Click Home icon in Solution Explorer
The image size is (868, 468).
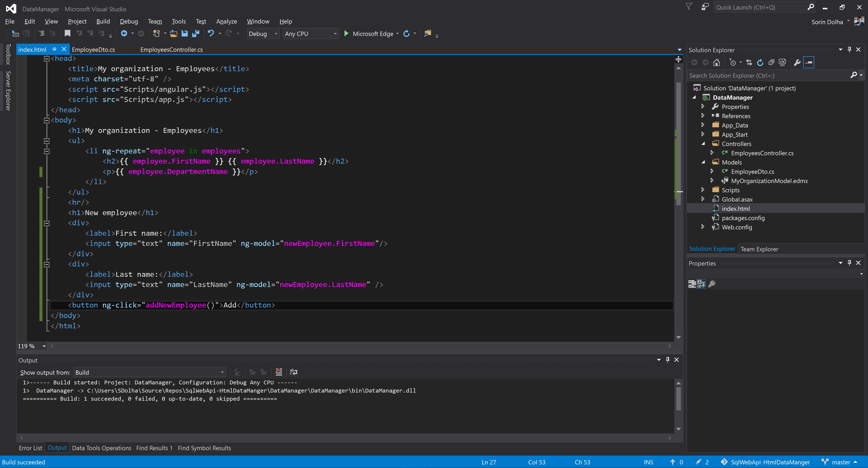click(716, 62)
